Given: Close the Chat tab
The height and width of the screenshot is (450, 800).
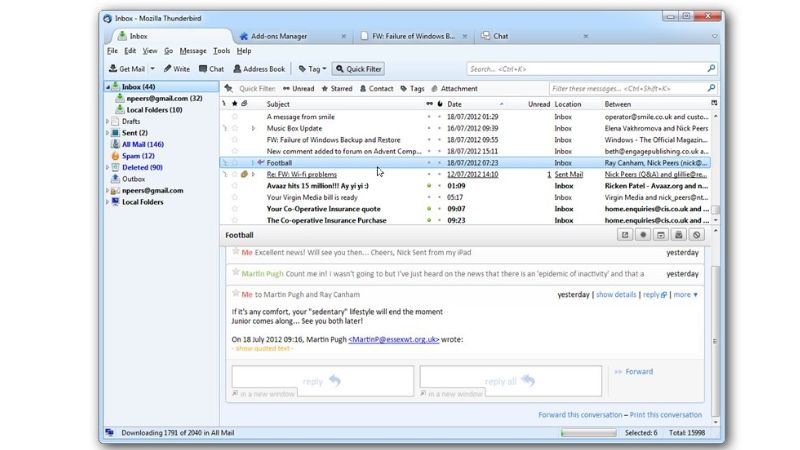Looking at the screenshot, I should [586, 36].
